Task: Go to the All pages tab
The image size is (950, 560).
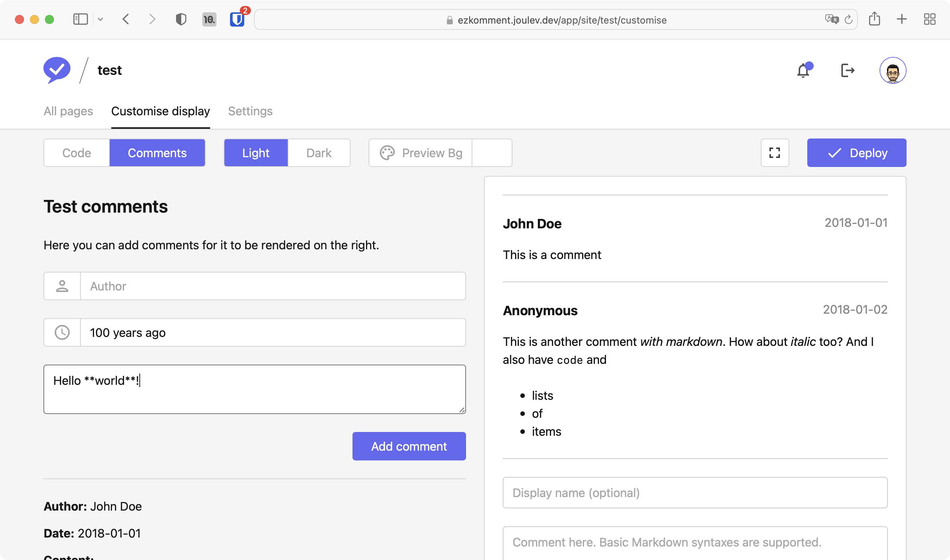Action: (68, 111)
